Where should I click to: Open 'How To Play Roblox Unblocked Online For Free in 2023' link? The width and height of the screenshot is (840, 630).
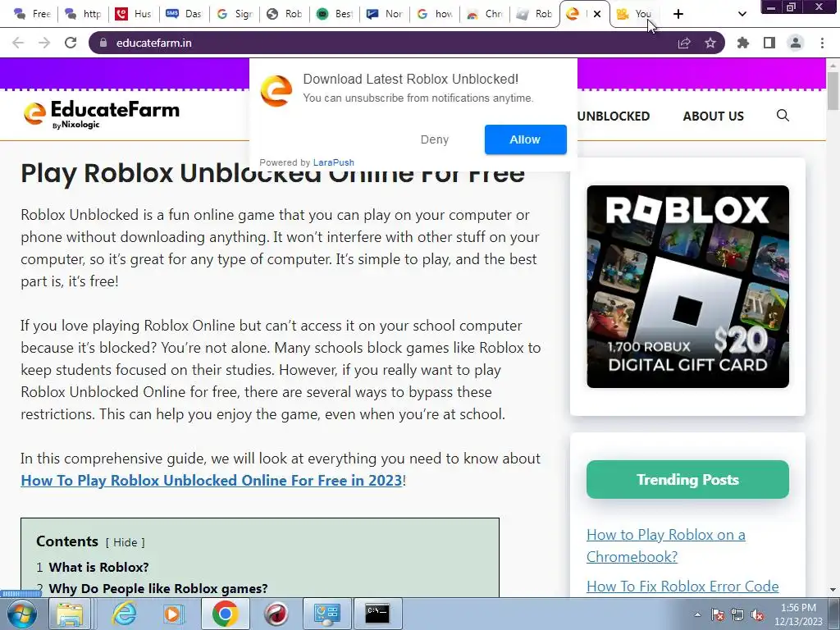point(212,481)
